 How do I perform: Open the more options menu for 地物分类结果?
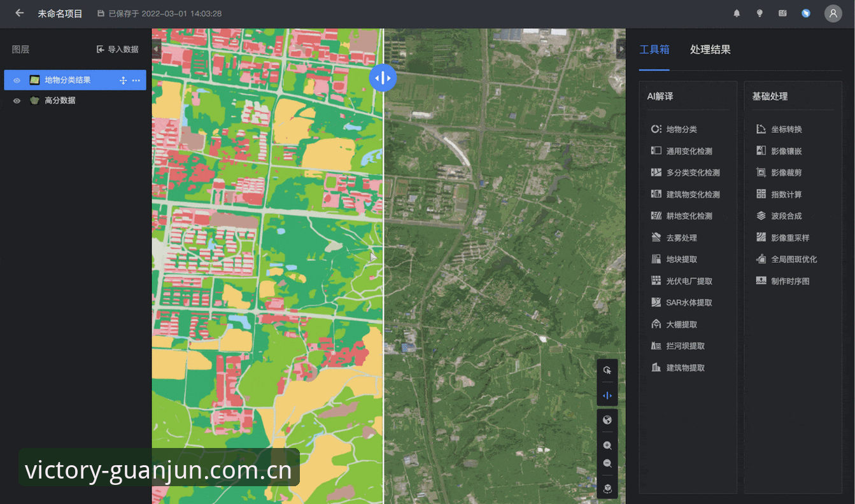coord(136,80)
